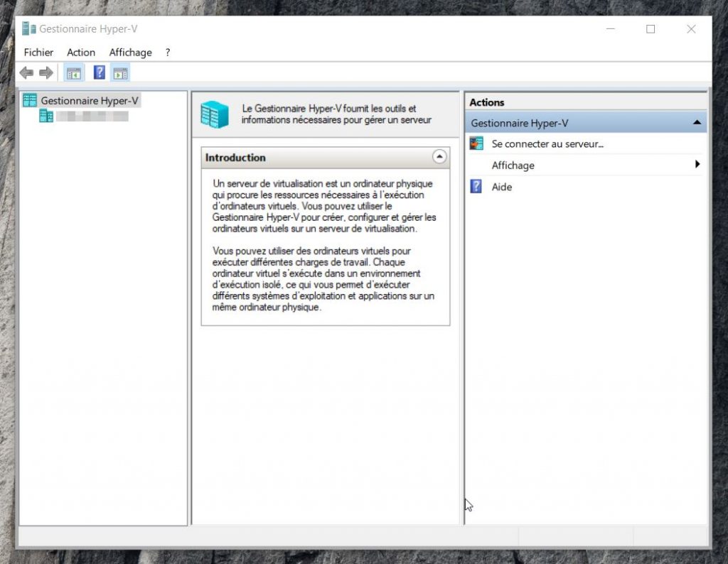Click the Gestionnaire Hyper-V tree node icon
This screenshot has width=728, height=564.
[30, 100]
